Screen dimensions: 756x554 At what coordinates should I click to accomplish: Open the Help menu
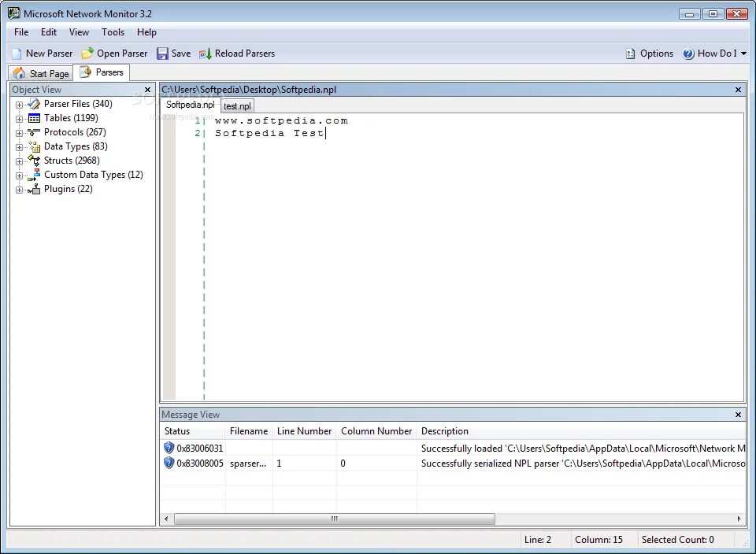click(x=146, y=32)
